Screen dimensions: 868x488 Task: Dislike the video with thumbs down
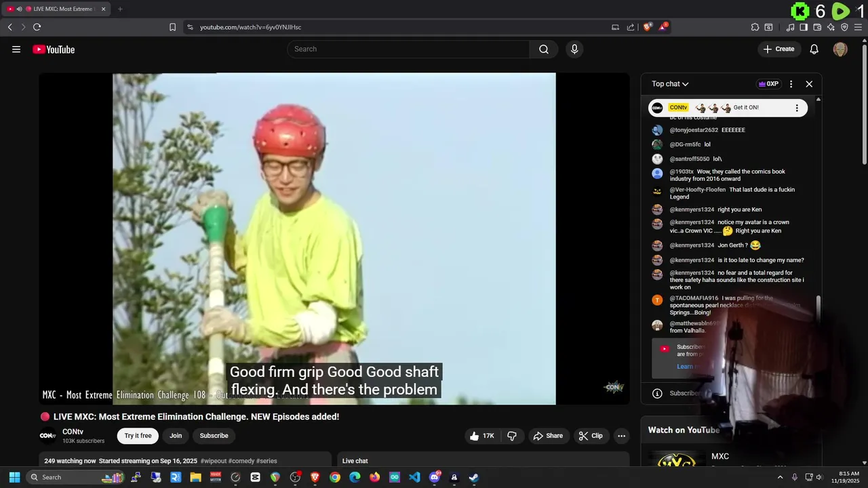click(x=512, y=436)
